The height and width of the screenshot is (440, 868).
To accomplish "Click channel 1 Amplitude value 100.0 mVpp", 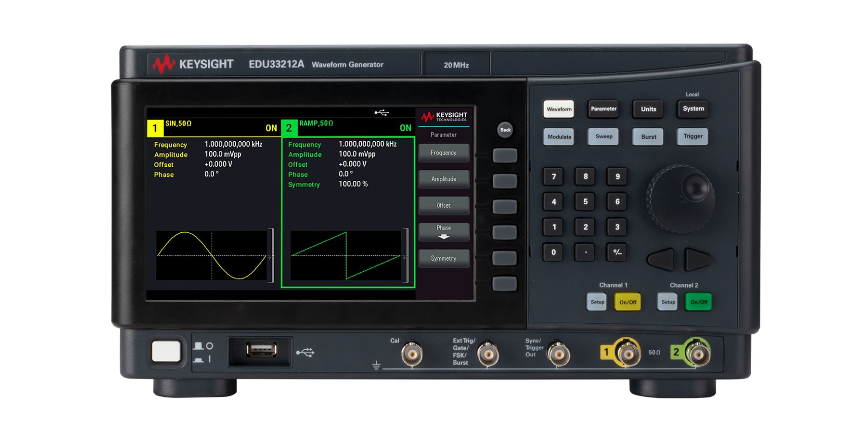I will [223, 154].
